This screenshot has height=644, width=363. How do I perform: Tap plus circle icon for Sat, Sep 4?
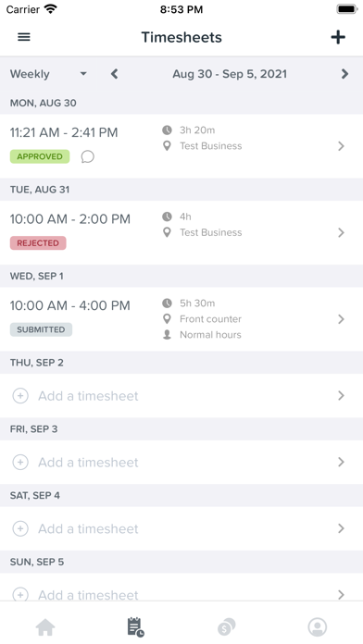pos(20,528)
